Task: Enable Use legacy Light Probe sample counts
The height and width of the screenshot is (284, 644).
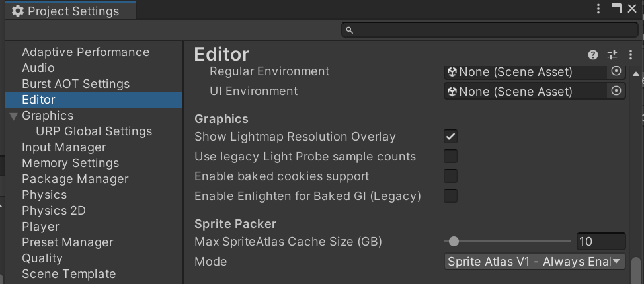Action: coord(450,157)
